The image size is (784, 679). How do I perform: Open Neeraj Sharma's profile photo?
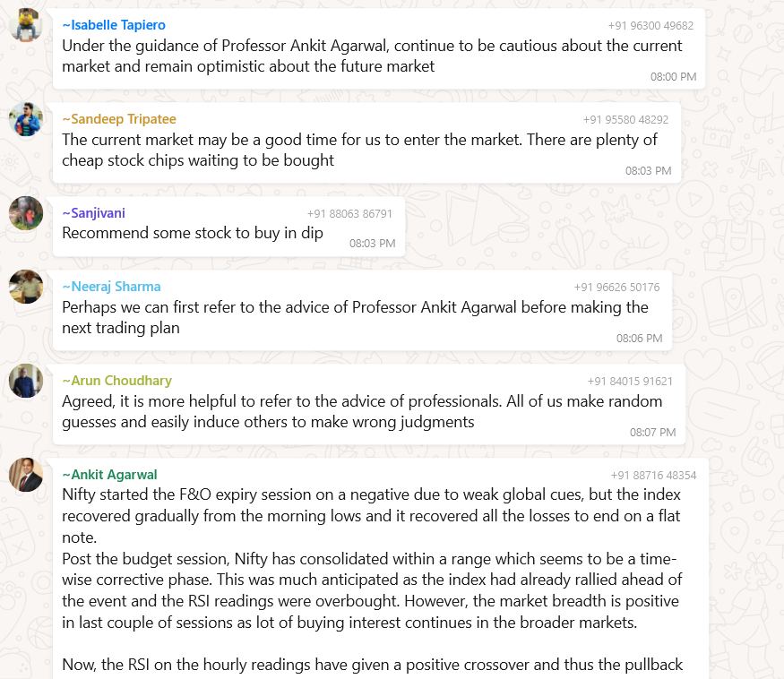tap(26, 287)
